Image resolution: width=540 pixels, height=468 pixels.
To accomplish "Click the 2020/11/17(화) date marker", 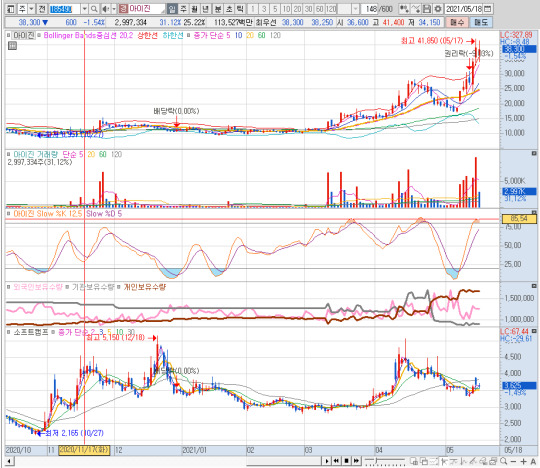I will (x=84, y=450).
